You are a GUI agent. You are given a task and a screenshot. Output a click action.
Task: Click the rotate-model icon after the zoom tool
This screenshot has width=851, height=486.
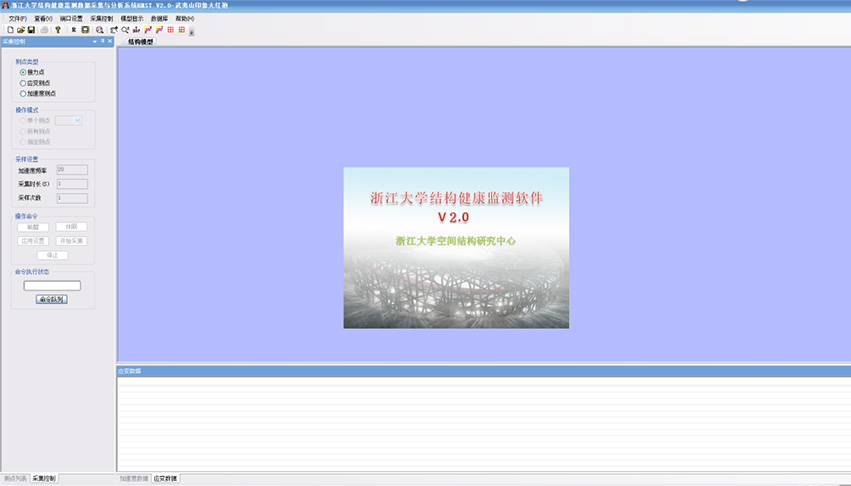click(114, 30)
